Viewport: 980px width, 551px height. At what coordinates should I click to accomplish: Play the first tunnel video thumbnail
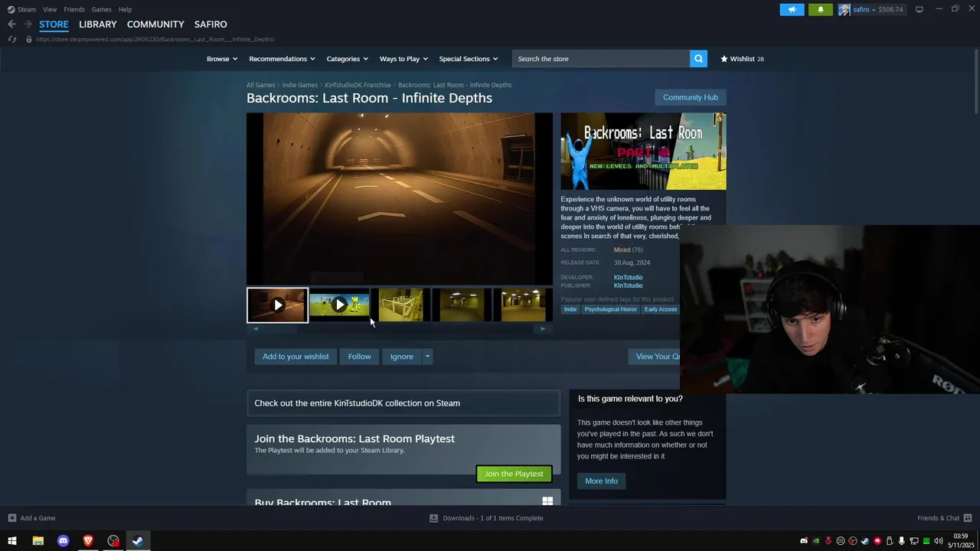(277, 305)
